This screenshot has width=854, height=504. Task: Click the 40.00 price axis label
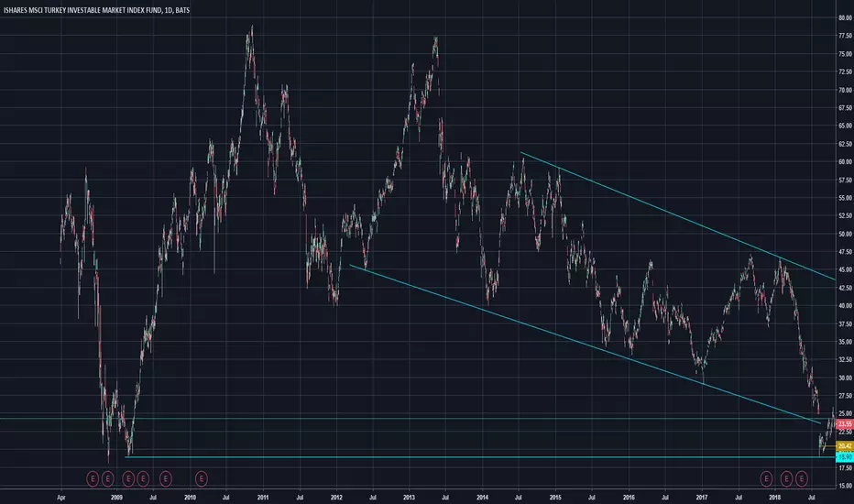[845, 306]
